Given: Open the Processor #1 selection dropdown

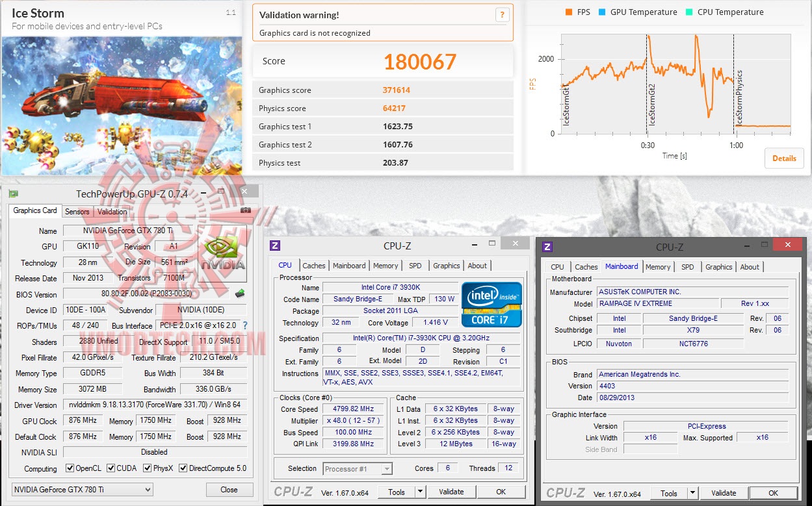Looking at the screenshot, I should (357, 468).
